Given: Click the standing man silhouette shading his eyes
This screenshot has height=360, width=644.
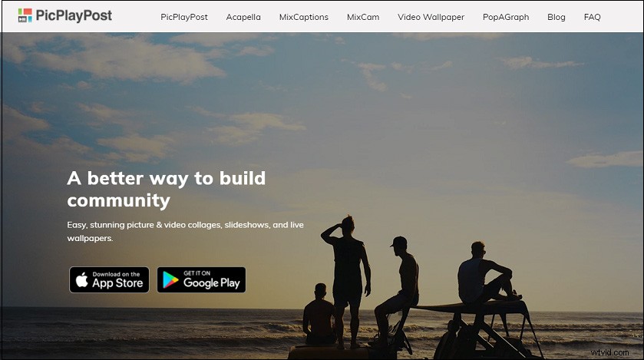Looking at the screenshot, I should pos(348,279).
